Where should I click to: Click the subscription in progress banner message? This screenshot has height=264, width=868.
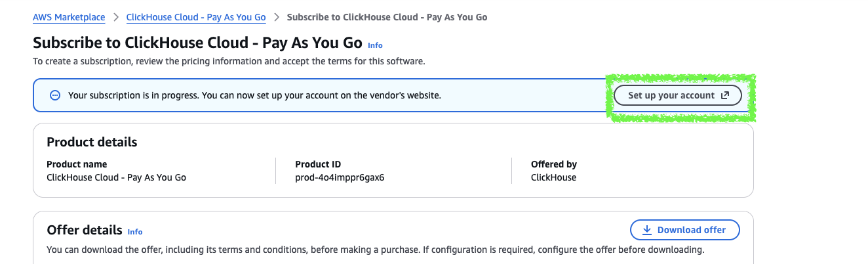coord(254,95)
